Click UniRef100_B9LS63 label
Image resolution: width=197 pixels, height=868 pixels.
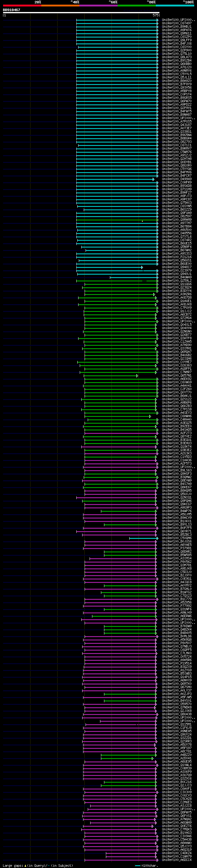tap(177, 470)
